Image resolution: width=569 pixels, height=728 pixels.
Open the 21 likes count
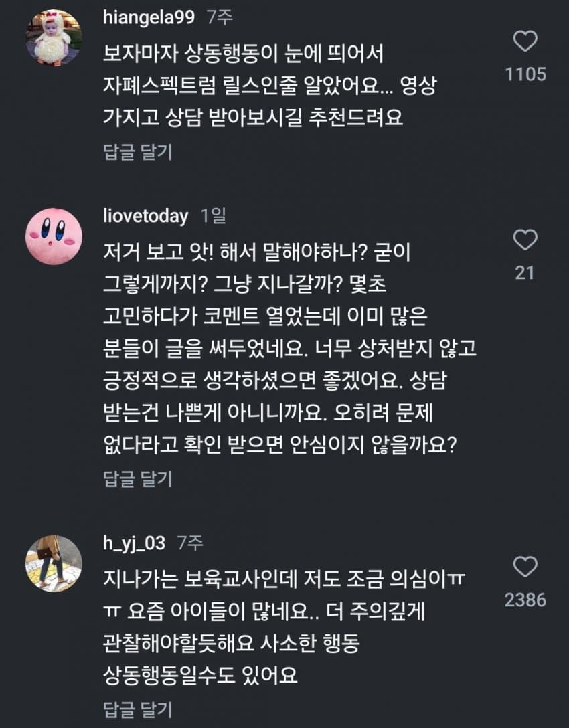[x=525, y=272]
